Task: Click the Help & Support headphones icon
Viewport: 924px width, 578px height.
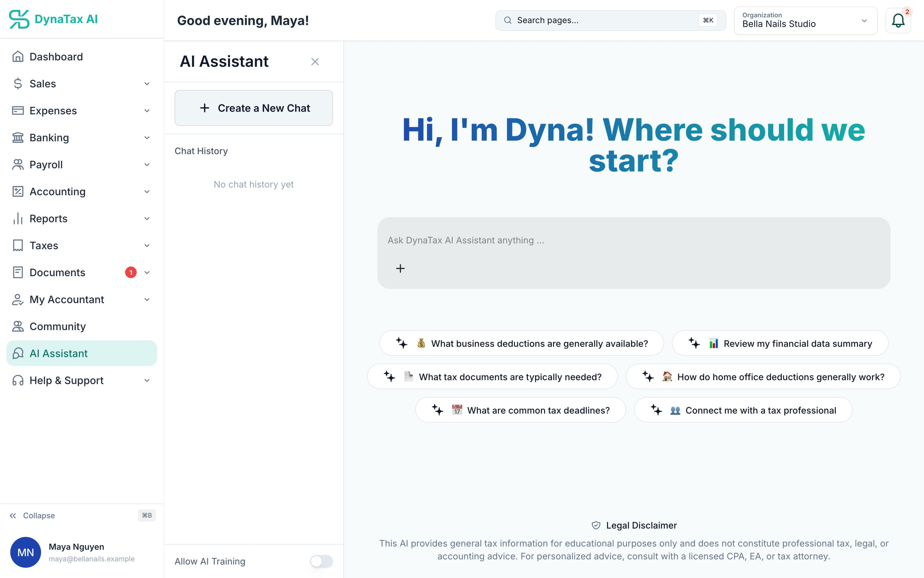Action: click(x=18, y=381)
